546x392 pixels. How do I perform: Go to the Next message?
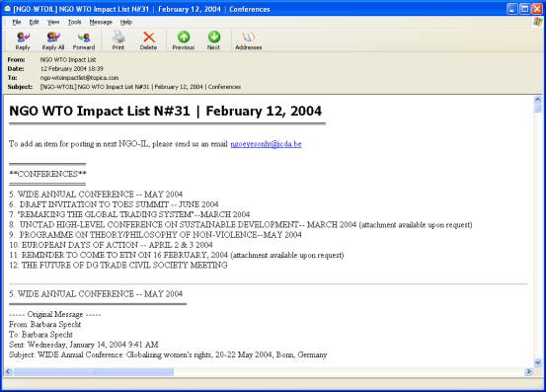tap(213, 40)
